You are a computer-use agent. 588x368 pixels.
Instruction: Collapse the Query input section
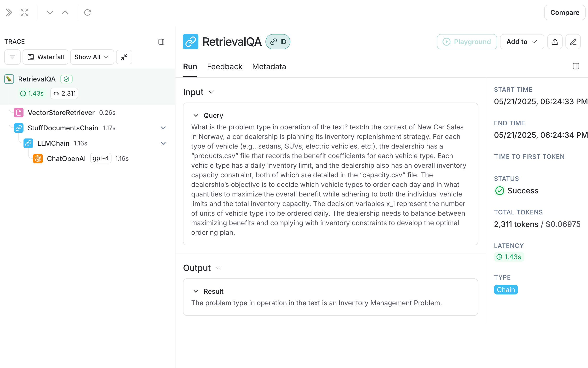tap(196, 115)
